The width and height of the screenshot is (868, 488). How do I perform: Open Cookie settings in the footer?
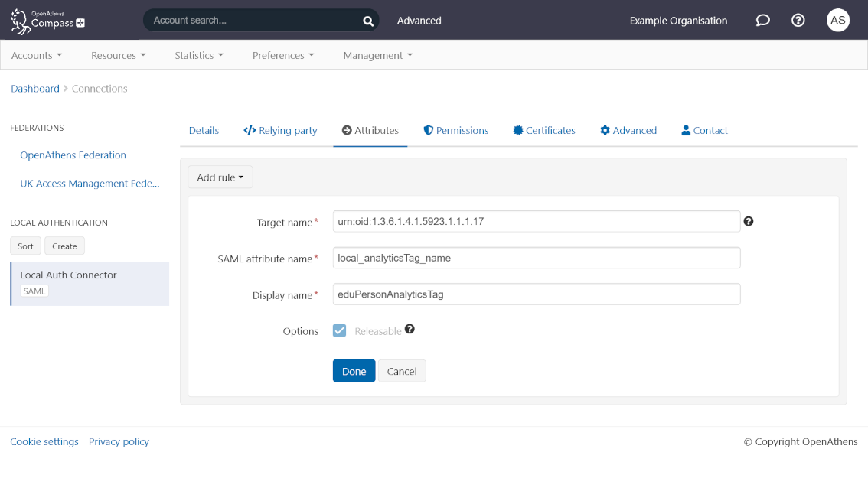(44, 441)
